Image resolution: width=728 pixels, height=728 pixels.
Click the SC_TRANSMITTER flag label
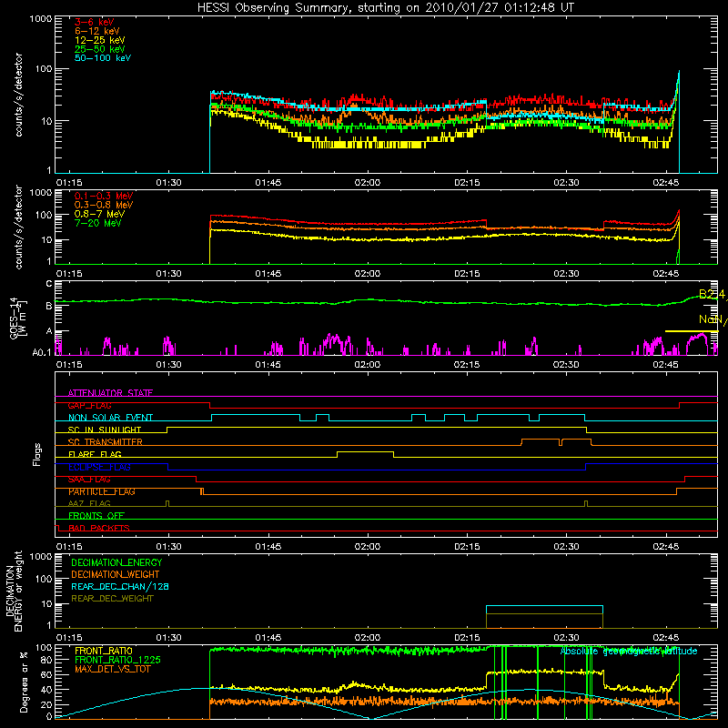[x=106, y=442]
